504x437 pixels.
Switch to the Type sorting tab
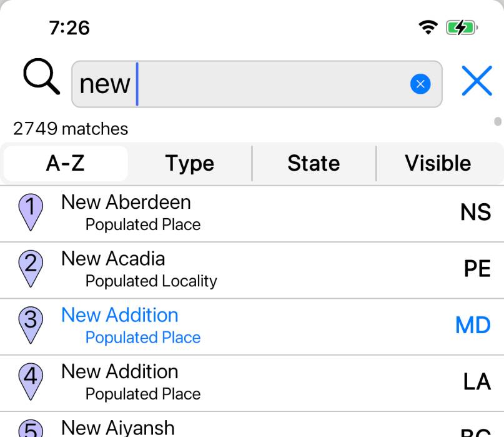coord(190,163)
